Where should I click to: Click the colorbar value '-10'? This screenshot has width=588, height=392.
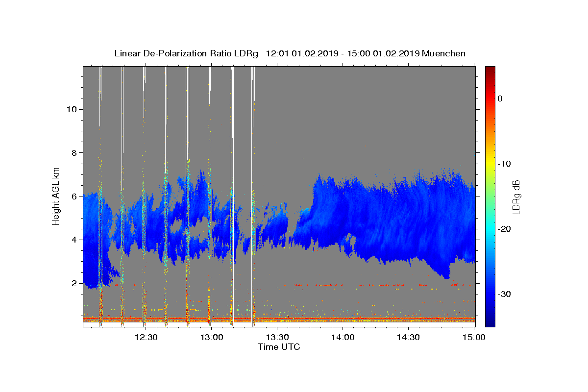[504, 164]
